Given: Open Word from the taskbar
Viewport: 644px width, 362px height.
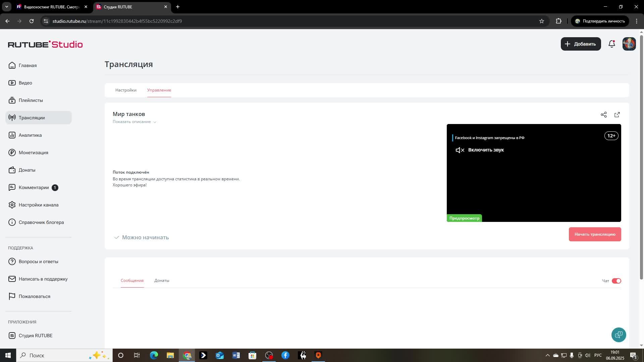Looking at the screenshot, I should pyautogui.click(x=236, y=355).
